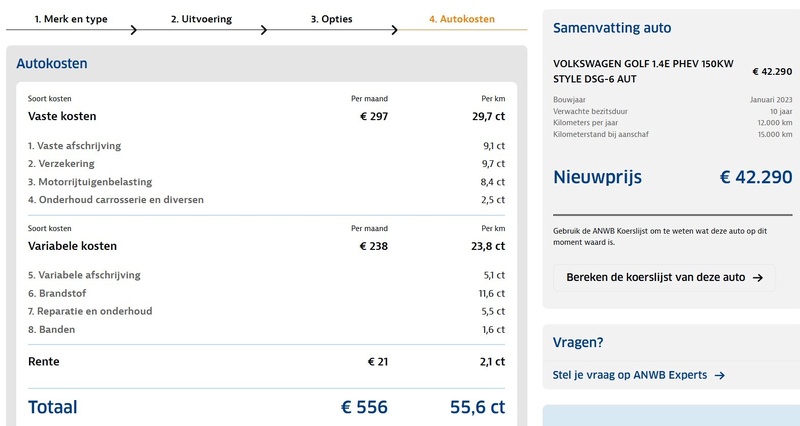Click chevron arrow after Merk en type
This screenshot has width=800, height=426.
pos(133,29)
